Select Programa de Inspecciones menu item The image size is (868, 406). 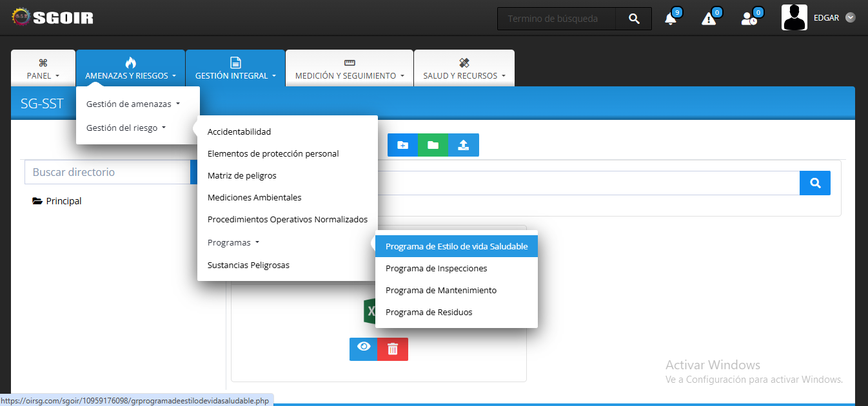[436, 268]
